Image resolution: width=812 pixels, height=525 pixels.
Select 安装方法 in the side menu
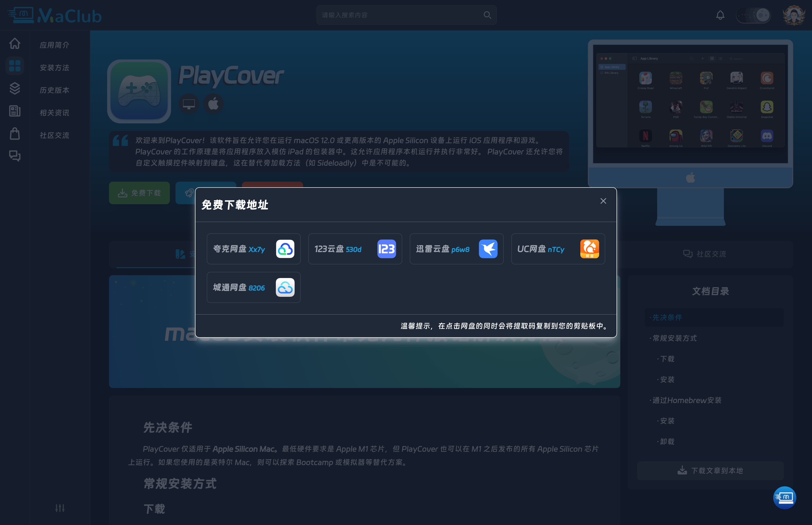tap(55, 67)
